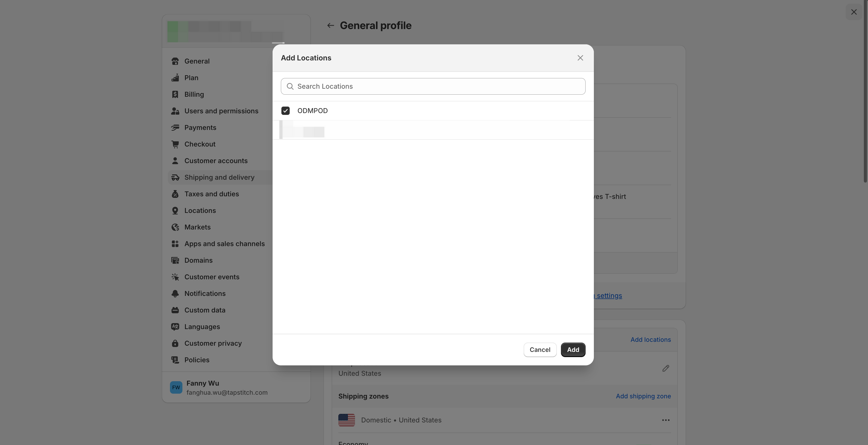Viewport: 868px width, 445px height.
Task: Close the Add Locations dialog
Action: pos(580,58)
